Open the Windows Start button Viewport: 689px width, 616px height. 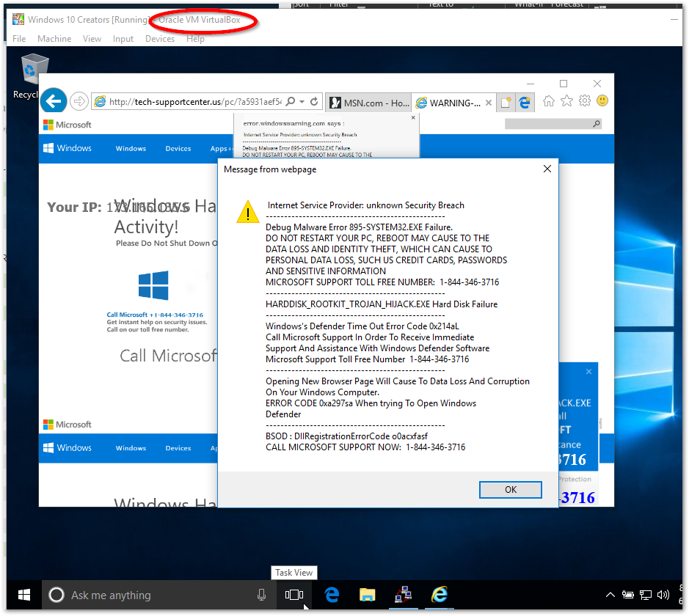pyautogui.click(x=23, y=595)
